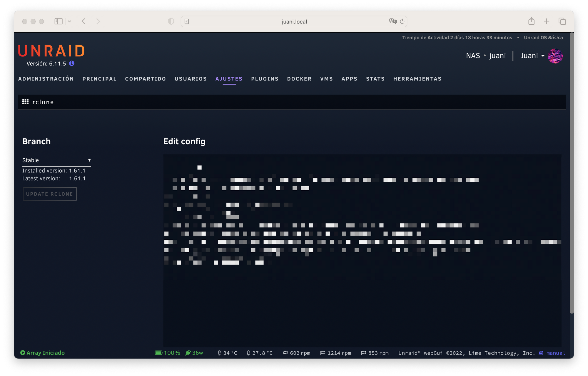Open the manual link
Image resolution: width=588 pixels, height=376 pixels.
(552, 353)
